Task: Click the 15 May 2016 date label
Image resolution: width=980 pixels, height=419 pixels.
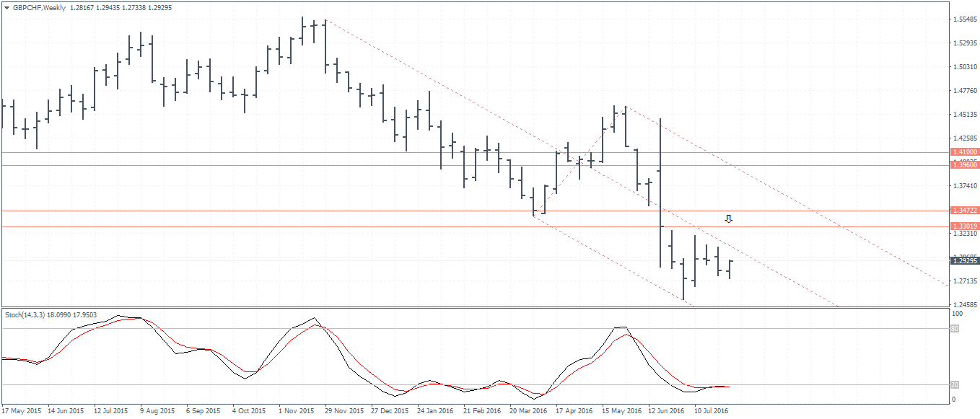Action: 622,411
